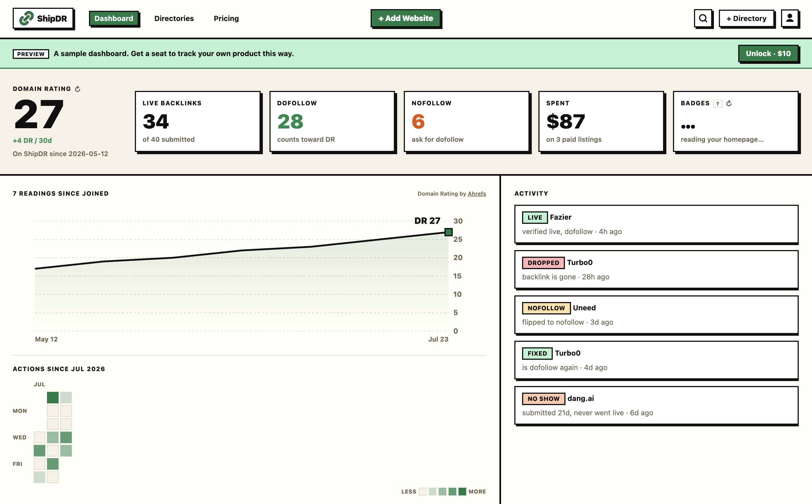Click the DR 27 chart data point
Image resolution: width=812 pixels, height=504 pixels.
click(x=448, y=232)
